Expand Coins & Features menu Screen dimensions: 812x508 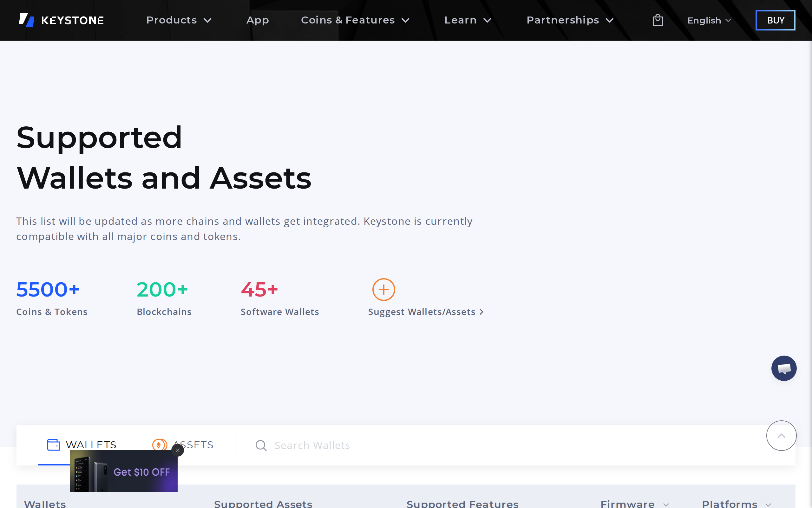[355, 20]
